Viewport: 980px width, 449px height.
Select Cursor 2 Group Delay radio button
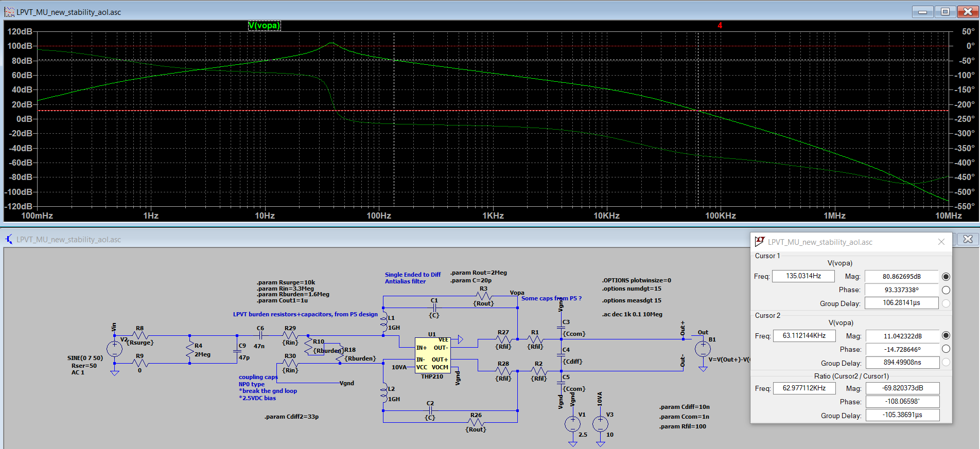click(946, 362)
